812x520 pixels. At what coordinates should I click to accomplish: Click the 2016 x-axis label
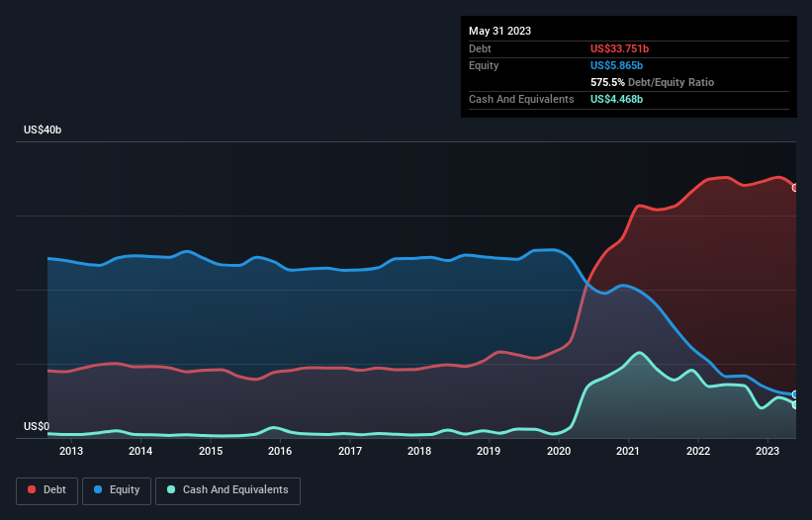tap(280, 451)
